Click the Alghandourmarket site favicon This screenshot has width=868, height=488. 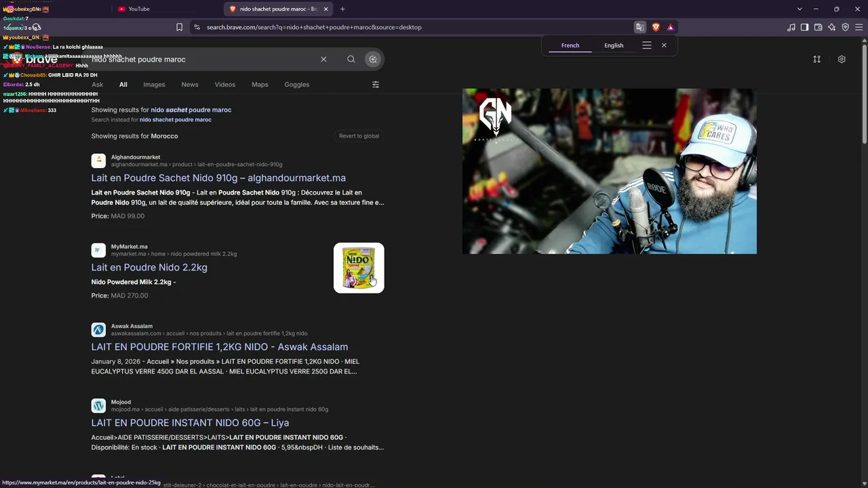click(99, 161)
